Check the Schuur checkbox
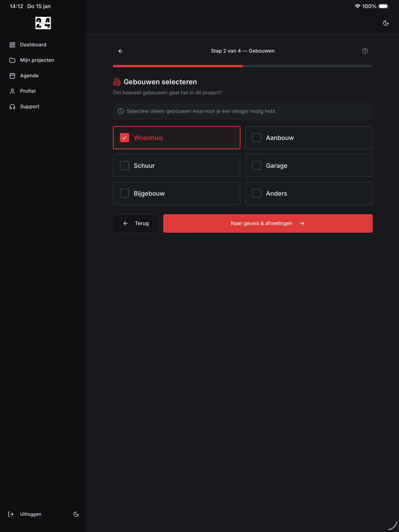This screenshot has width=399, height=532. 124,165
